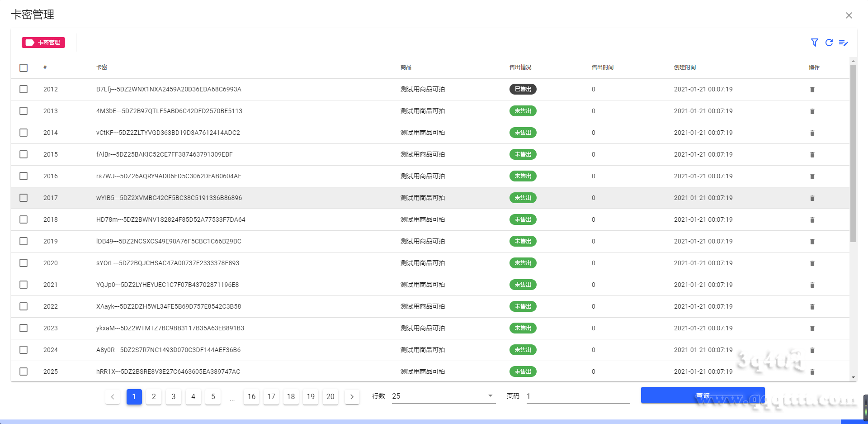The image size is (868, 424).
Task: Go to page 17
Action: [271, 397]
